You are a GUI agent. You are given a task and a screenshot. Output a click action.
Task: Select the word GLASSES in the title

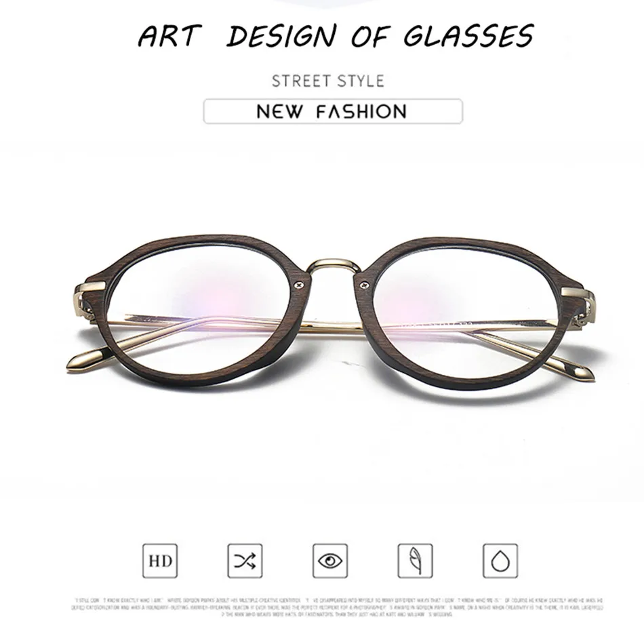pyautogui.click(x=468, y=36)
